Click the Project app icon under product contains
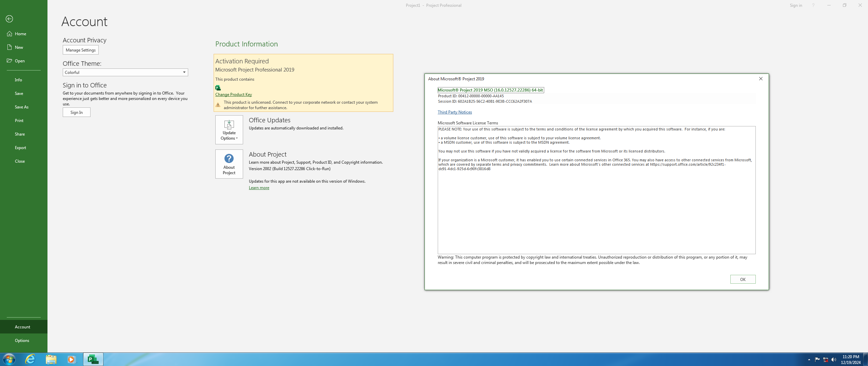The image size is (868, 366). (218, 88)
